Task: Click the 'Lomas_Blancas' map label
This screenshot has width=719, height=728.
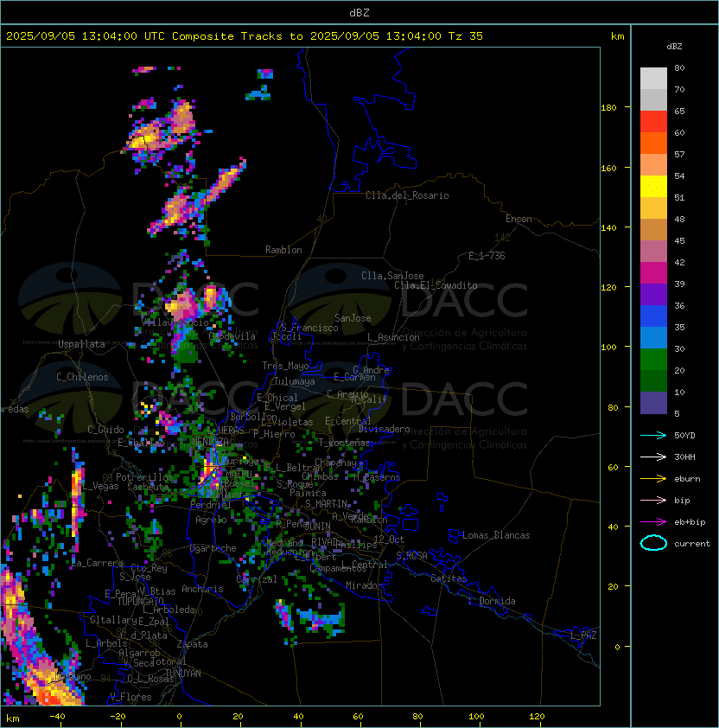Action: [x=496, y=535]
